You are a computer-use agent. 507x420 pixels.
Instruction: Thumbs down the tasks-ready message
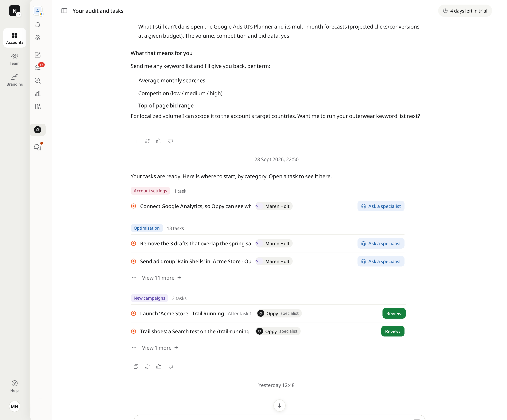click(170, 367)
